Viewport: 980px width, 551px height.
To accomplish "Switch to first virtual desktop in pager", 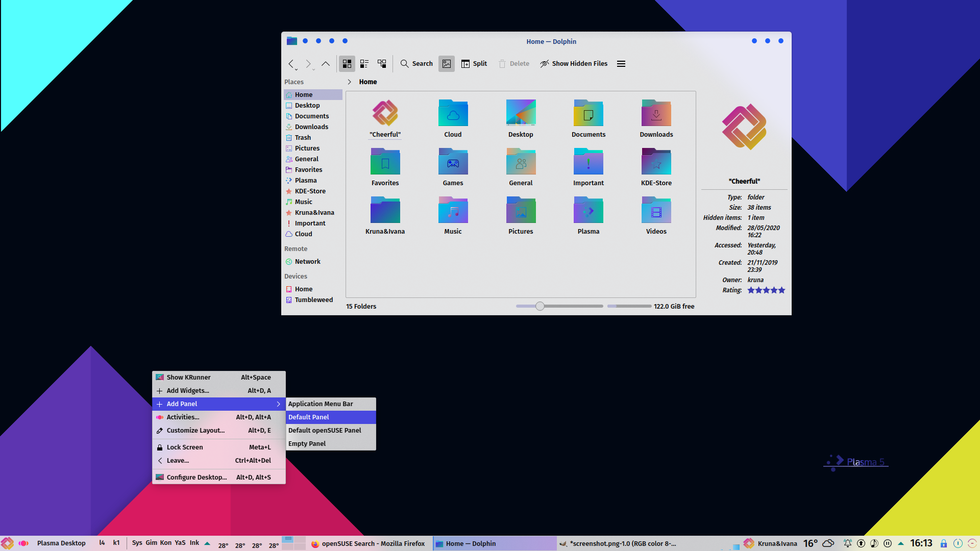I will tap(287, 540).
